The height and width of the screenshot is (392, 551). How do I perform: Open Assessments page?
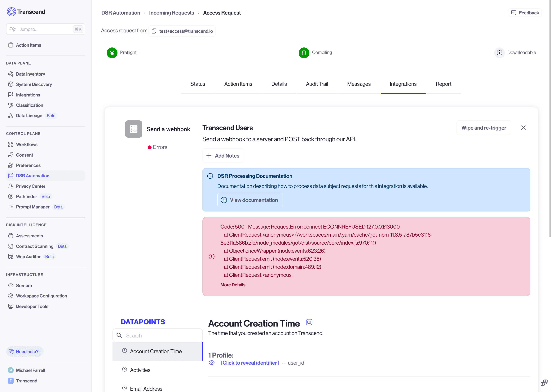tap(29, 236)
